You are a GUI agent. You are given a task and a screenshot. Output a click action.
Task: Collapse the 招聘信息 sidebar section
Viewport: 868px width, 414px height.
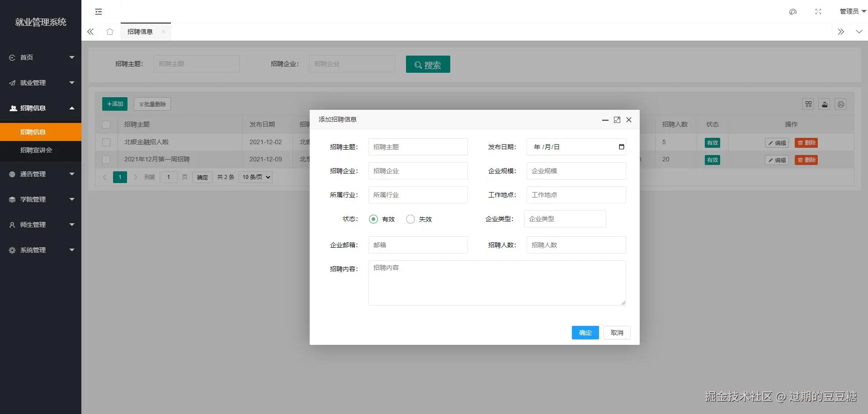[41, 108]
